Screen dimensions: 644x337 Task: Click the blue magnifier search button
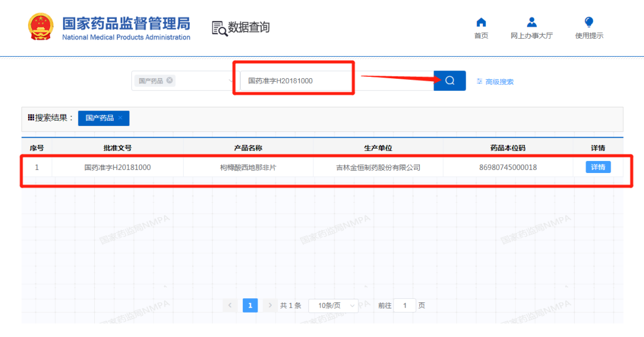coord(450,81)
